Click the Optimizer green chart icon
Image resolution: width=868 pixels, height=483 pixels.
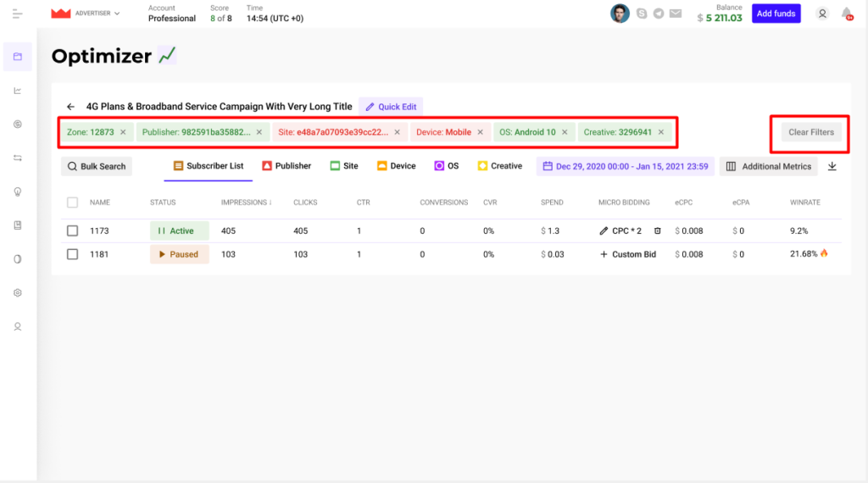click(x=167, y=55)
